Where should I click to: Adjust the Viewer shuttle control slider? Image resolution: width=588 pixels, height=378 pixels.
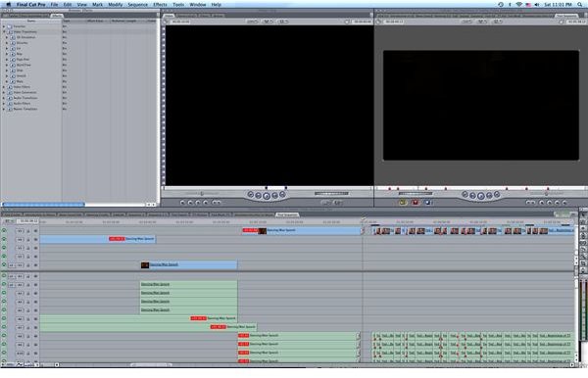[x=203, y=194]
